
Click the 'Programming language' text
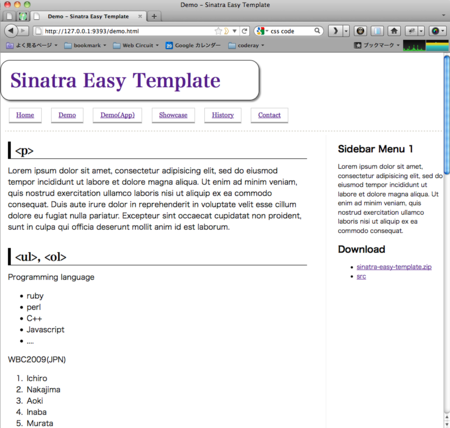pos(51,277)
